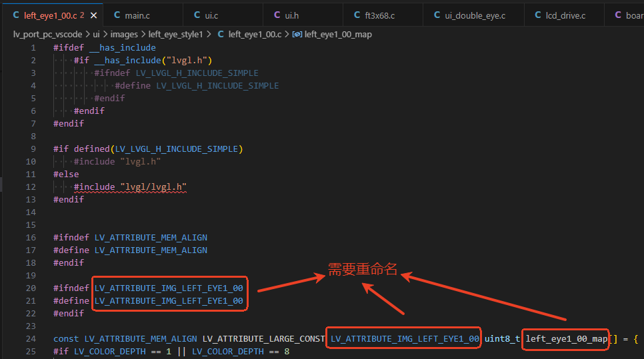Click LV_COLOR_DEPTH == 1 on line 25
The image size is (644, 359).
(123, 352)
